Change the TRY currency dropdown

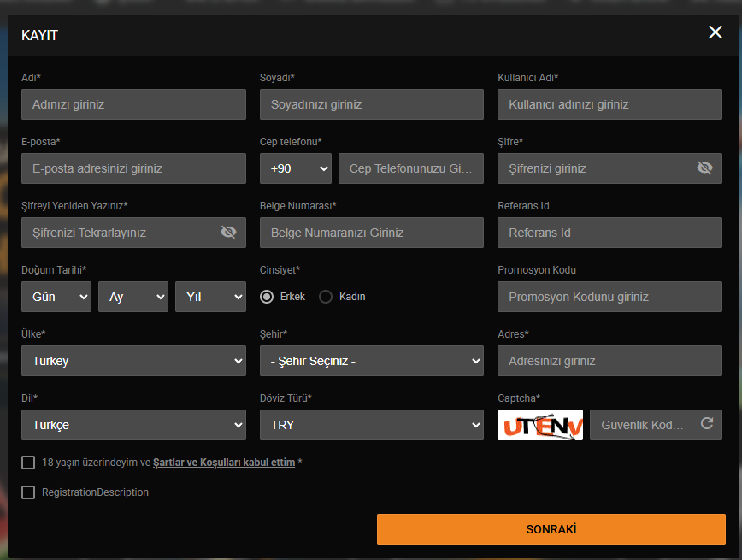click(x=372, y=425)
